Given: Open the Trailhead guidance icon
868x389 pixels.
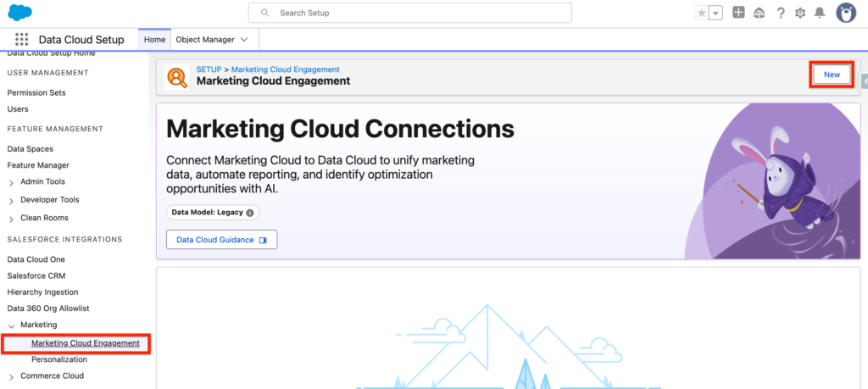Looking at the screenshot, I should pos(759,13).
